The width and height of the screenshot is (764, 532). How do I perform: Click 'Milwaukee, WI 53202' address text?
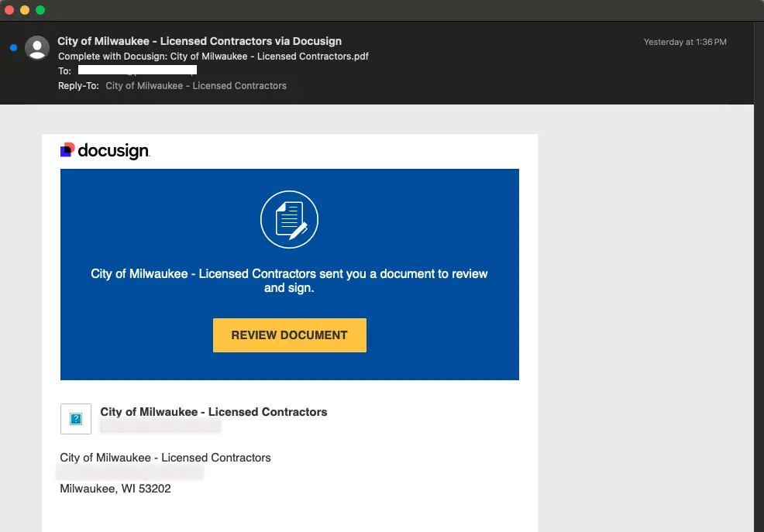click(x=115, y=489)
